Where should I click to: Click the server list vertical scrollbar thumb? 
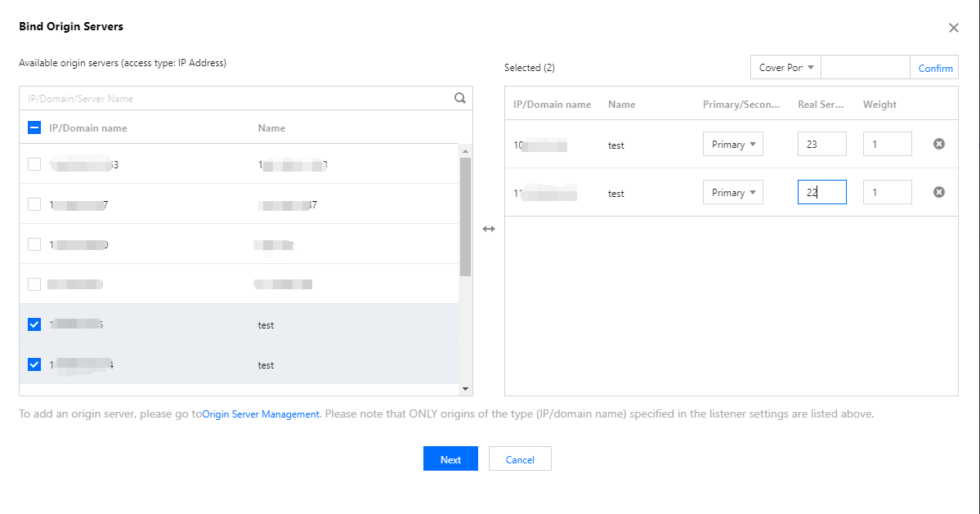(465, 217)
